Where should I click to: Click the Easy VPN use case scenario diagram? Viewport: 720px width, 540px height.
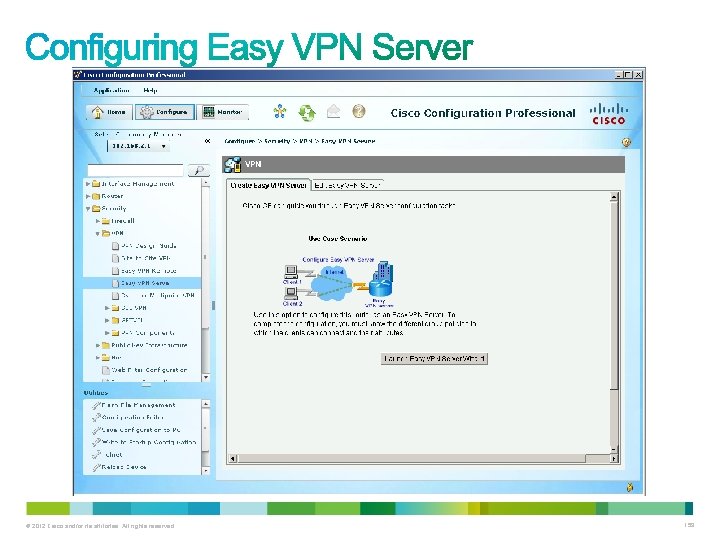pyautogui.click(x=338, y=282)
